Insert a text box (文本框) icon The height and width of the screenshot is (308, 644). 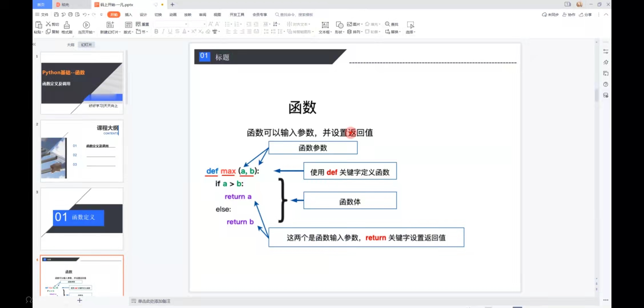[x=325, y=25]
